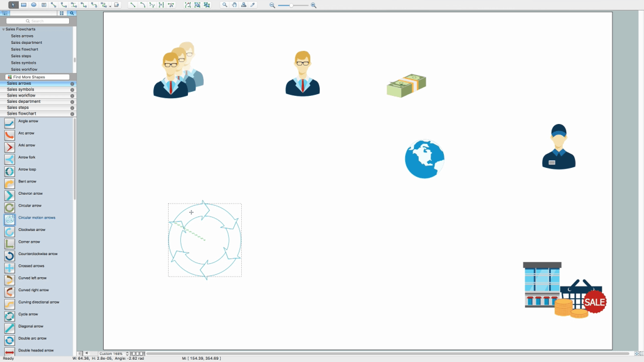
Task: Click the zoom slider handle
Action: coord(291,5)
